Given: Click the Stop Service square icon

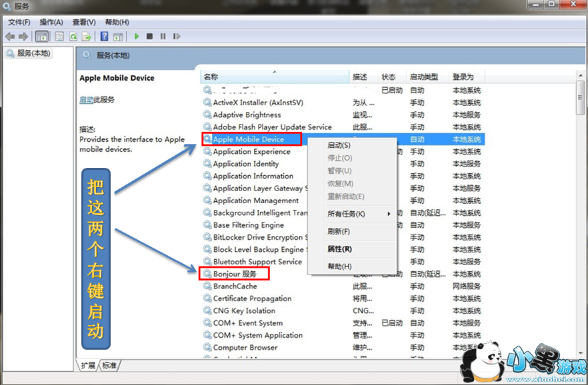Looking at the screenshot, I should [x=149, y=37].
